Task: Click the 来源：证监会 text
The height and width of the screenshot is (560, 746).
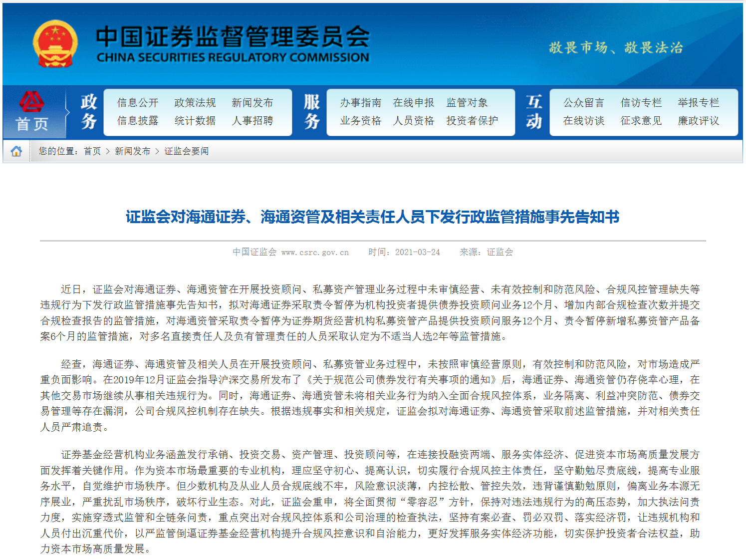Action: [487, 253]
